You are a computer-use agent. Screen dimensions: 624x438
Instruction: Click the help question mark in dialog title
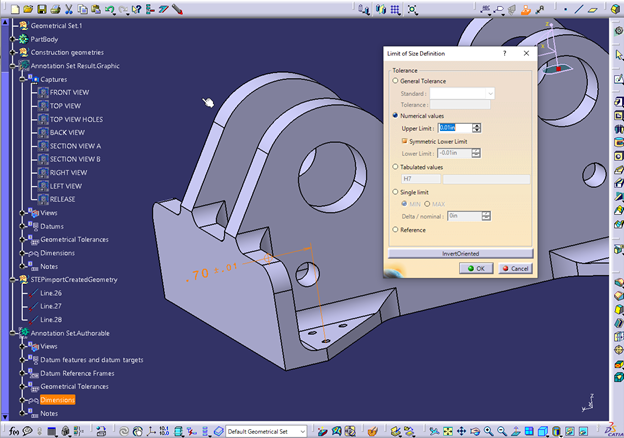[503, 52]
